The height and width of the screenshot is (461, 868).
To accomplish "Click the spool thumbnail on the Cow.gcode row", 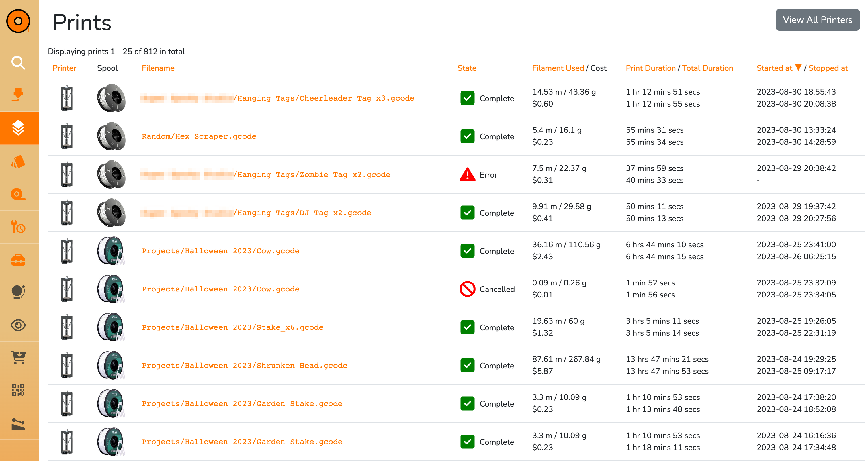I will click(111, 251).
